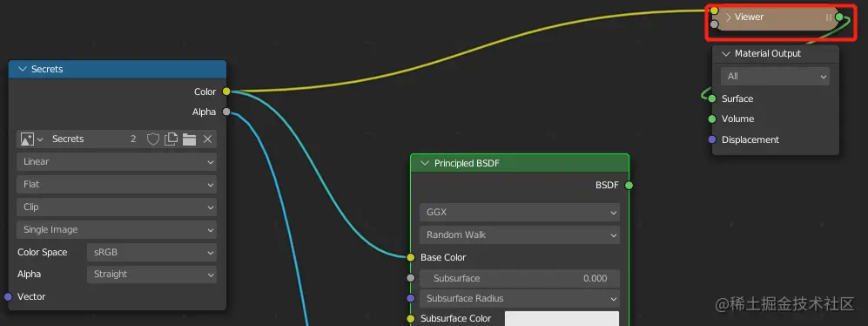Collapse the Principled BSDF node
This screenshot has width=868, height=326.
(425, 163)
